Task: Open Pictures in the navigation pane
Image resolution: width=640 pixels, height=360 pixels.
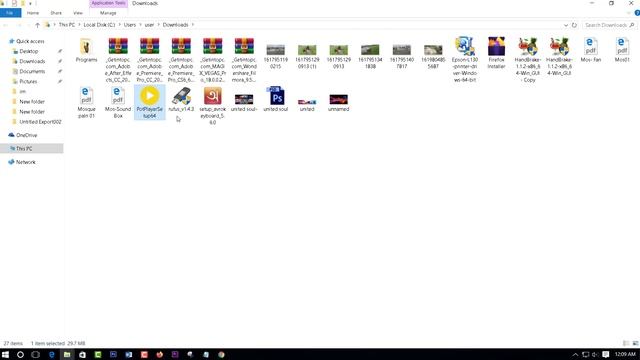Action: pos(28,82)
